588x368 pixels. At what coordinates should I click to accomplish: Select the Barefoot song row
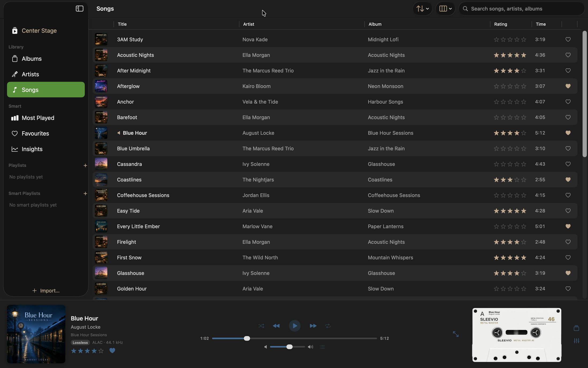[x=335, y=117]
